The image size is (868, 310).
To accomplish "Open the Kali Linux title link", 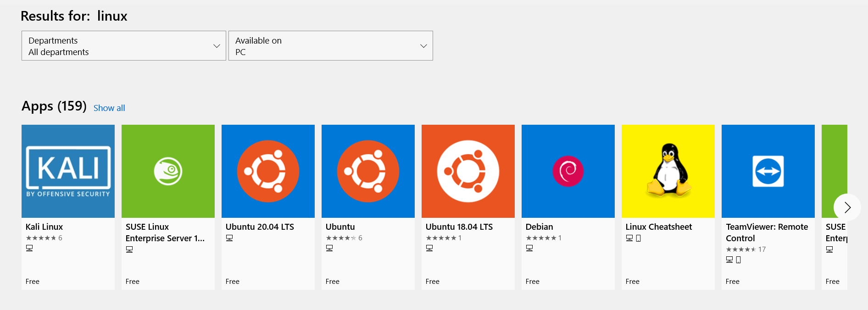I will click(44, 227).
